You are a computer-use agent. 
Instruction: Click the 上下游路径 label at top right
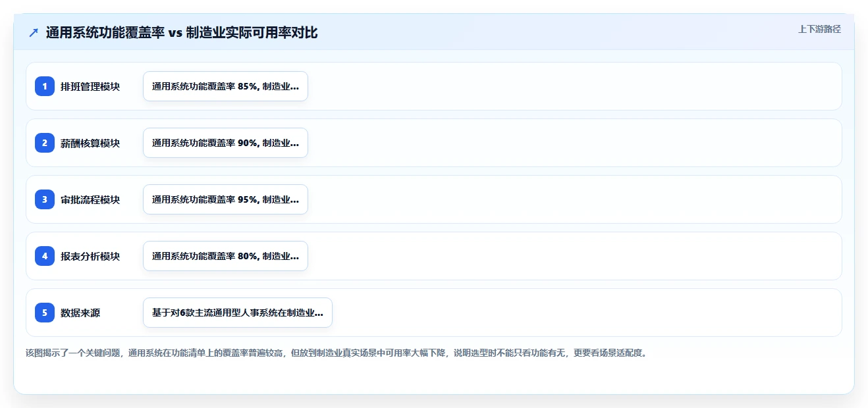(819, 29)
